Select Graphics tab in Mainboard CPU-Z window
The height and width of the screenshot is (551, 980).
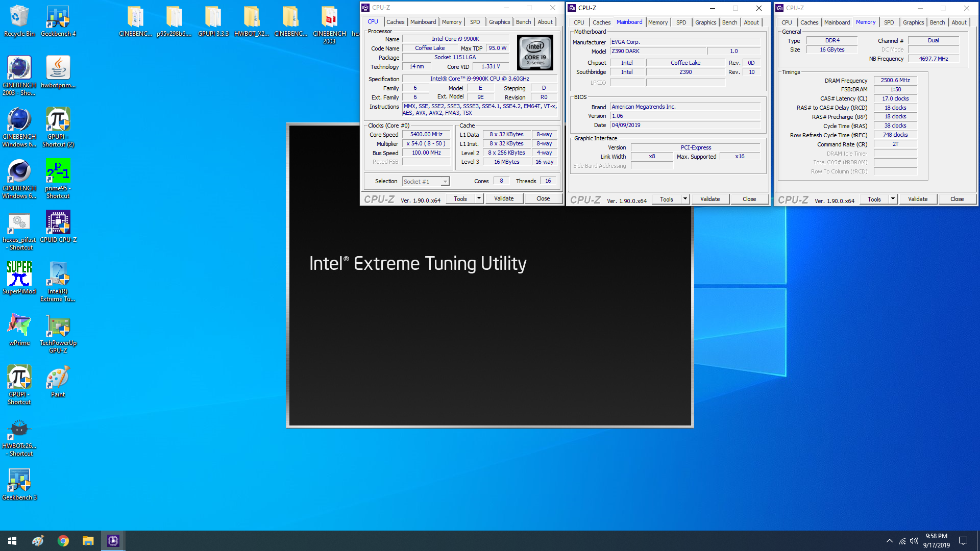705,22
